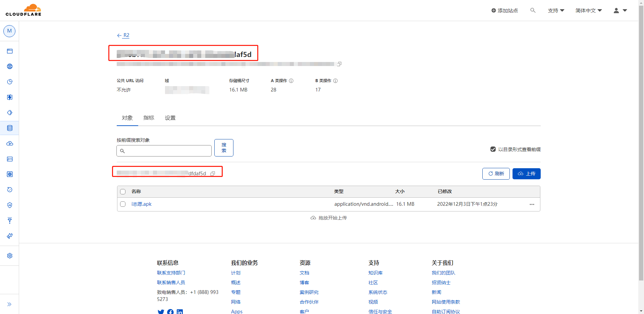Open 计划 footer link
Image resolution: width=644 pixels, height=314 pixels.
pos(236,273)
